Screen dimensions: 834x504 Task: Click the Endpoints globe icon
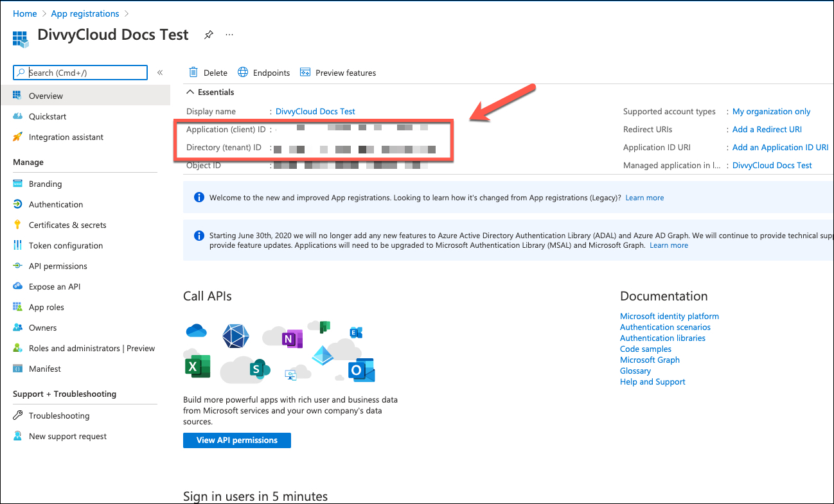(243, 73)
